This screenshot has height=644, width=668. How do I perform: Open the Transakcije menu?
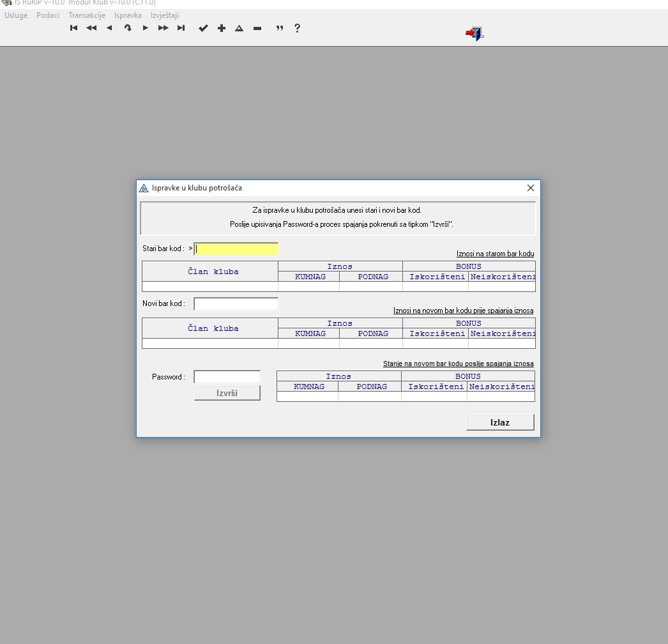tap(87, 15)
